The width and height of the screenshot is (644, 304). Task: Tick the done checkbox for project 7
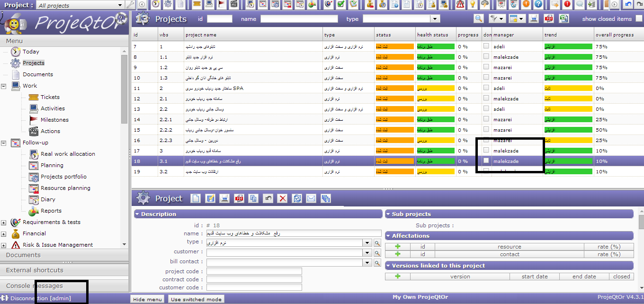pyautogui.click(x=486, y=46)
